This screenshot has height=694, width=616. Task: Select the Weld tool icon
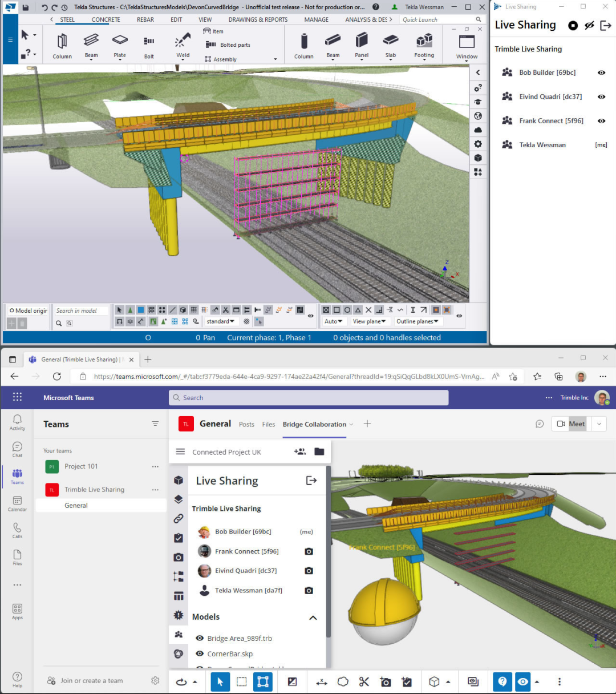[x=183, y=45]
